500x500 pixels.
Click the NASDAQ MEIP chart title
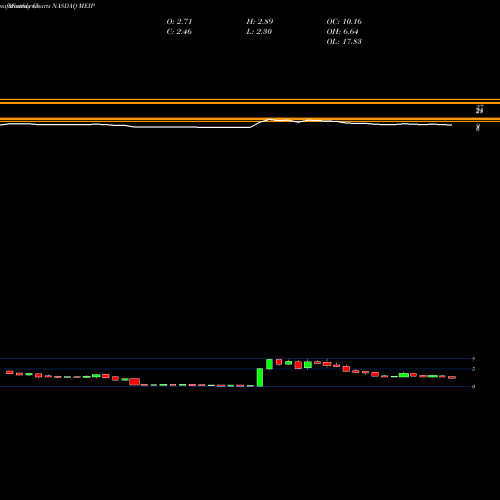74,6
